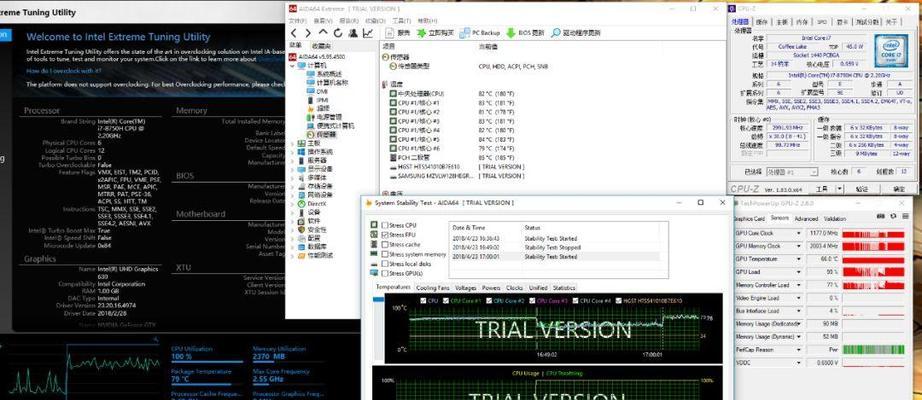Image resolution: width=922 pixels, height=400 pixels.
Task: Enable the Stress CPU checkbox
Action: pos(385,225)
